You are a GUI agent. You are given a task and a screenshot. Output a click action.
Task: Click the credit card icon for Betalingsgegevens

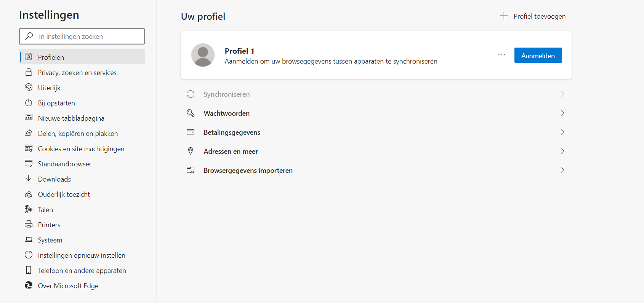[191, 132]
